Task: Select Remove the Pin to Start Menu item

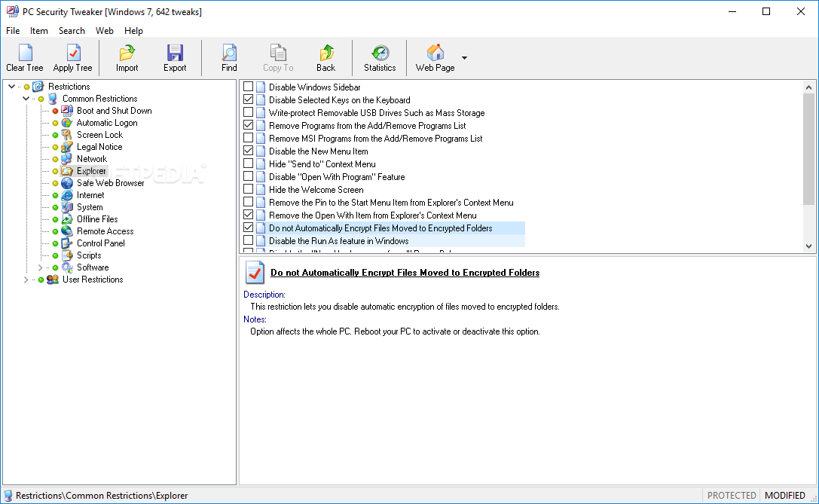Action: coord(391,203)
